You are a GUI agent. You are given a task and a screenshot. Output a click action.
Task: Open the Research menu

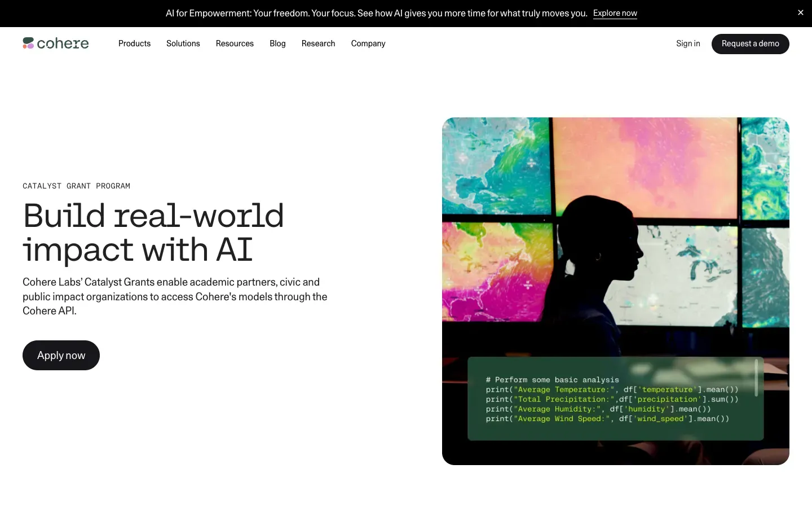tap(319, 43)
